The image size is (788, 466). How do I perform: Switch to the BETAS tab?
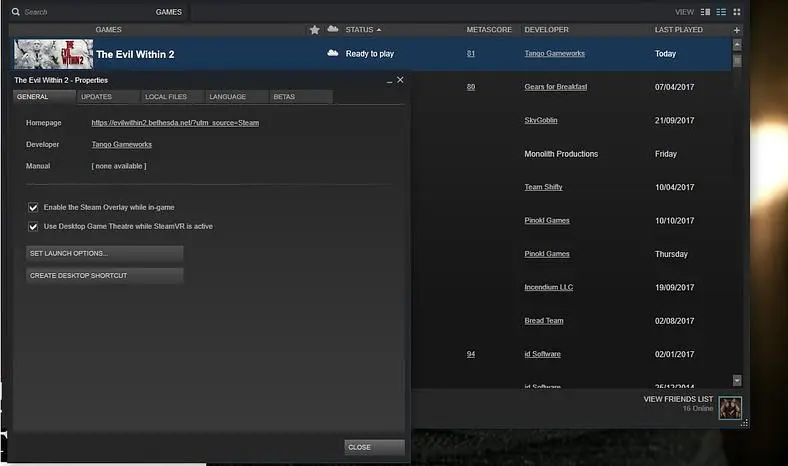point(301,97)
